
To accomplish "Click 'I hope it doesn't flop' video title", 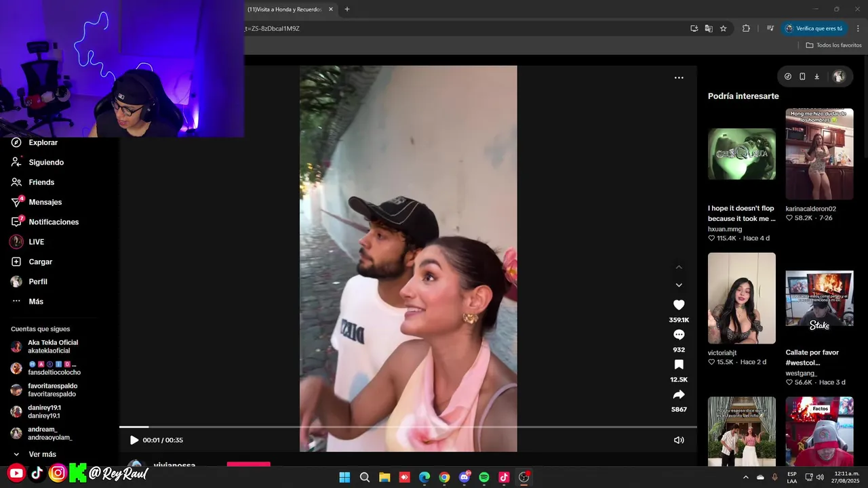I will pyautogui.click(x=741, y=213).
